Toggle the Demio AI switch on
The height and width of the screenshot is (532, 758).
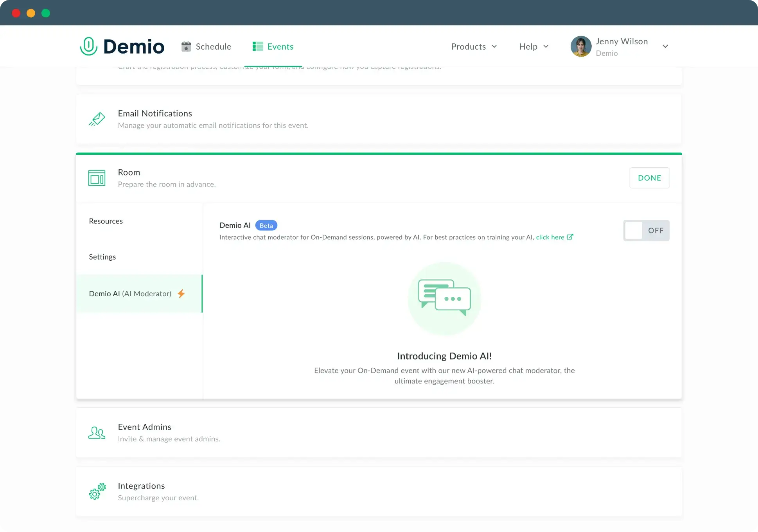tap(646, 230)
